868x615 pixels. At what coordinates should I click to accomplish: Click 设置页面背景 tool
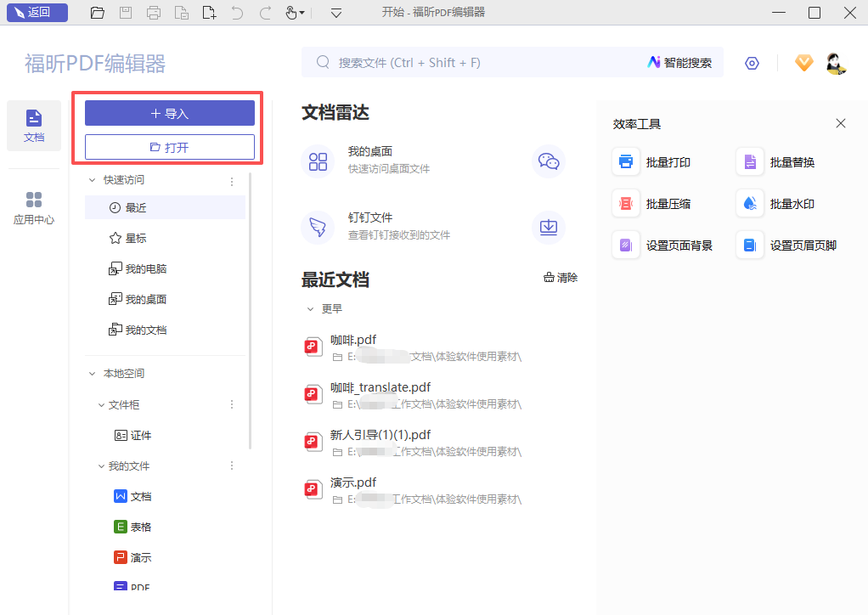click(x=662, y=245)
